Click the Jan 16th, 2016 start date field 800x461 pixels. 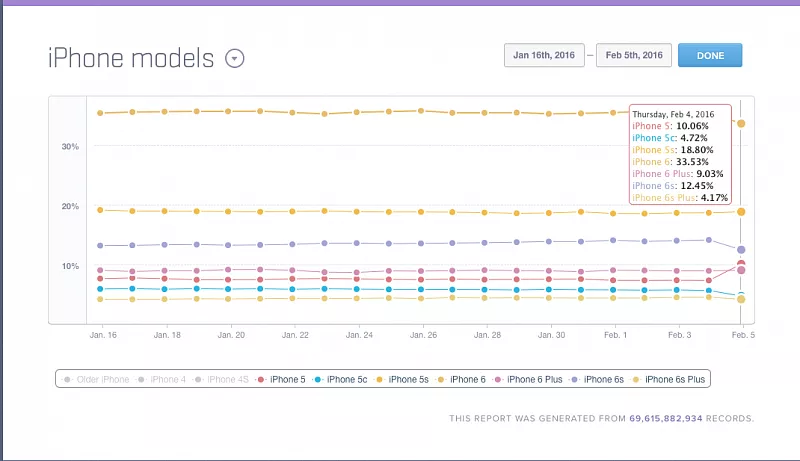click(545, 55)
